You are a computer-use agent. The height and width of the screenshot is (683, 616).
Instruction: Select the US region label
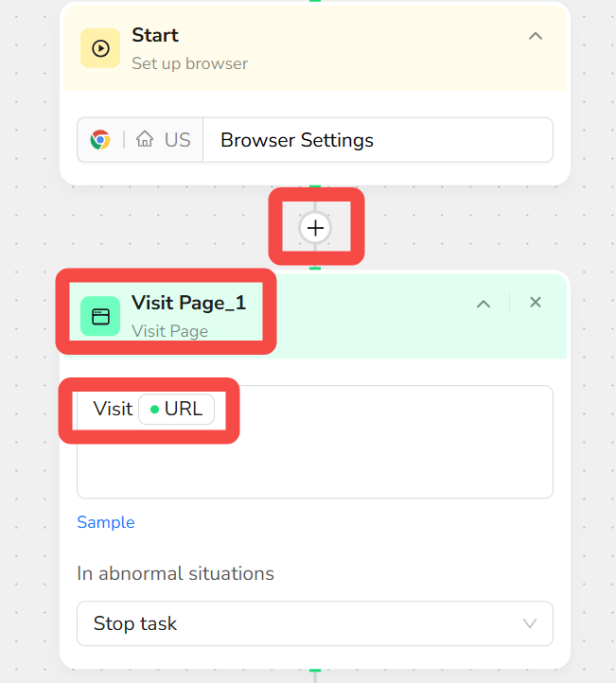coord(177,140)
